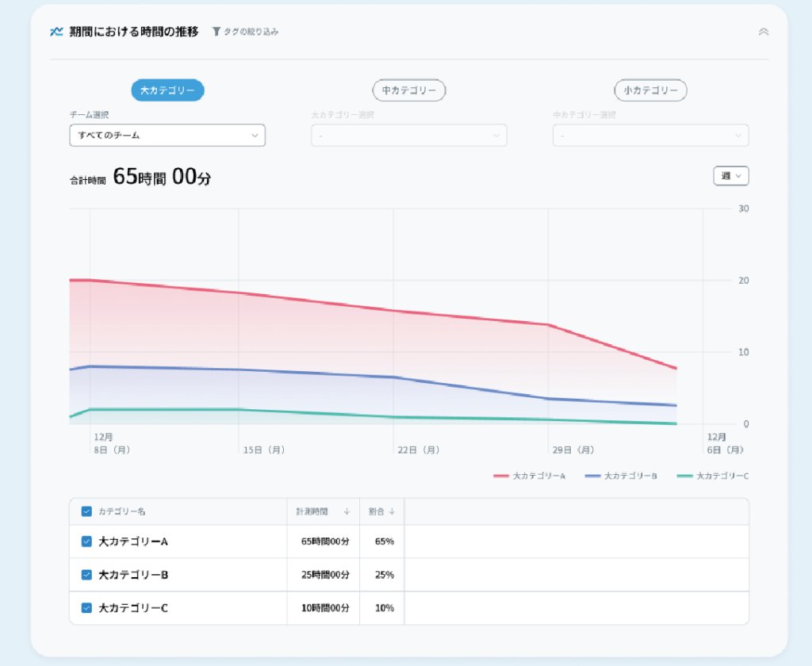Collapse the panel with the double chevron icon
812x666 pixels.
point(764,32)
